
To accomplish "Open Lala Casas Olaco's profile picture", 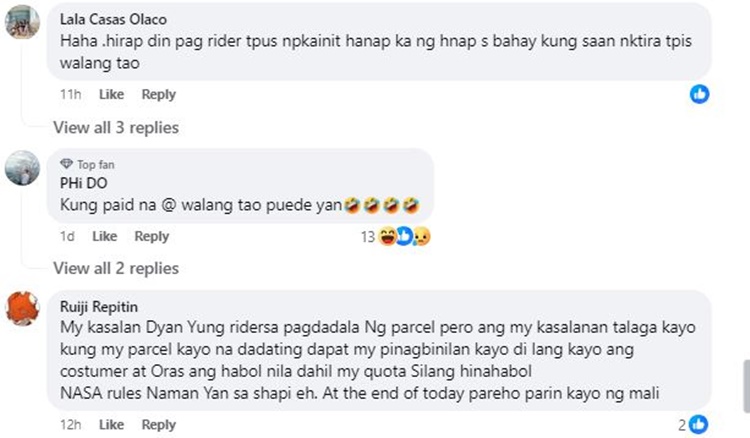I will point(22,22).
